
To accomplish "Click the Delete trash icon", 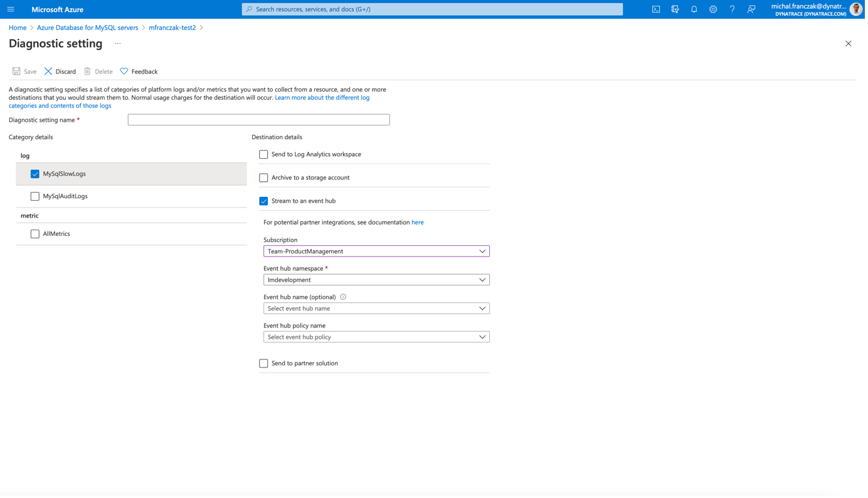I will tap(88, 72).
